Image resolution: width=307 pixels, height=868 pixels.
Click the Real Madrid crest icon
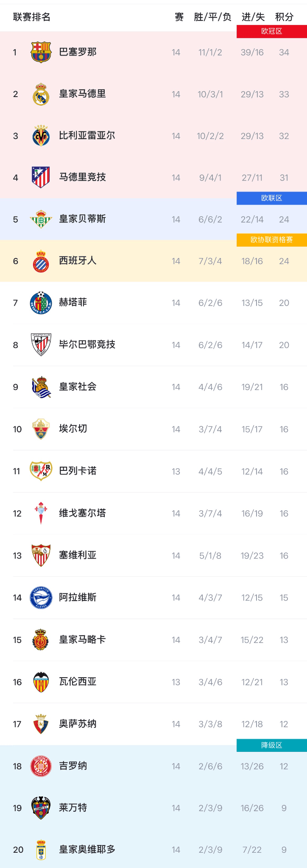[x=41, y=94]
